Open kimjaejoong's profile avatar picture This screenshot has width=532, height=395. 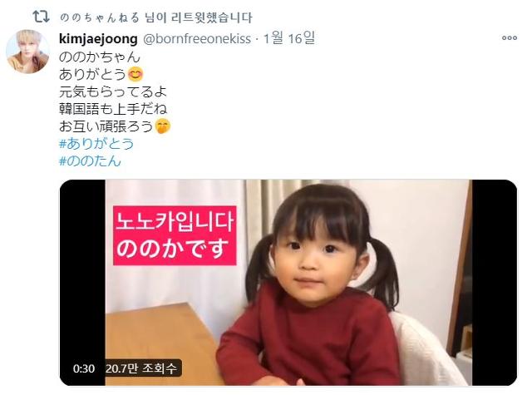click(x=27, y=52)
